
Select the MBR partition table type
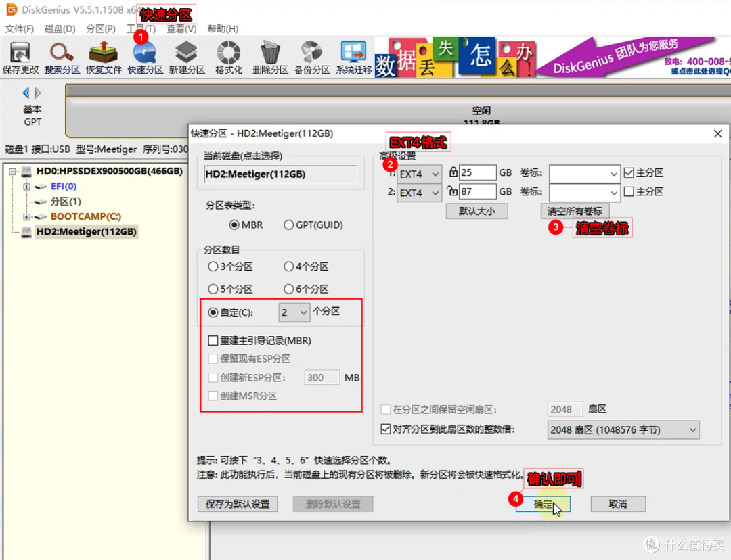pyautogui.click(x=234, y=225)
